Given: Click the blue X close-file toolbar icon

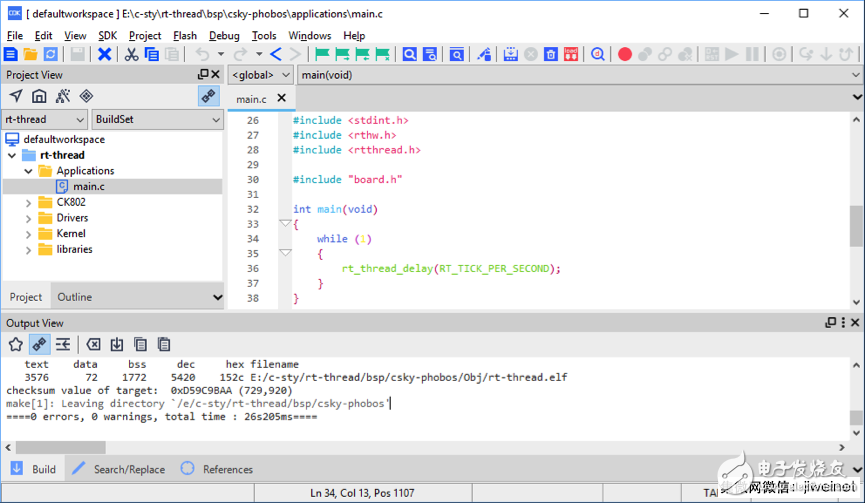Looking at the screenshot, I should (x=104, y=54).
